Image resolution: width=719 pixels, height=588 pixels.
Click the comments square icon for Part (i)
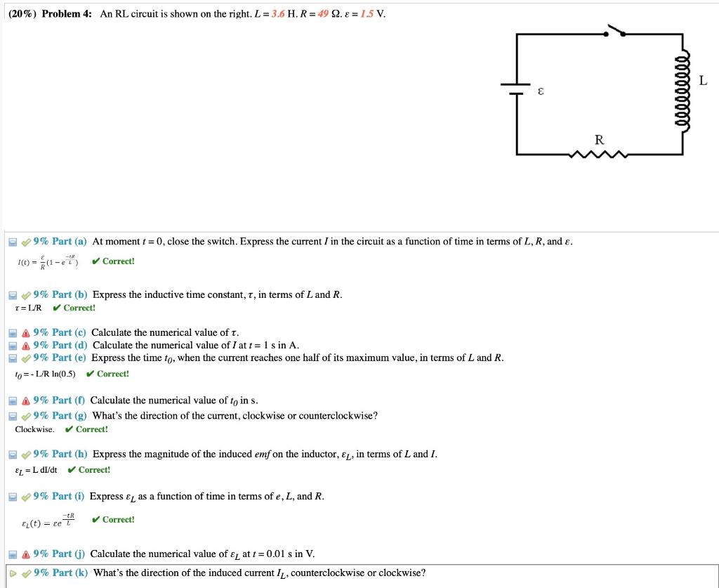[13, 495]
